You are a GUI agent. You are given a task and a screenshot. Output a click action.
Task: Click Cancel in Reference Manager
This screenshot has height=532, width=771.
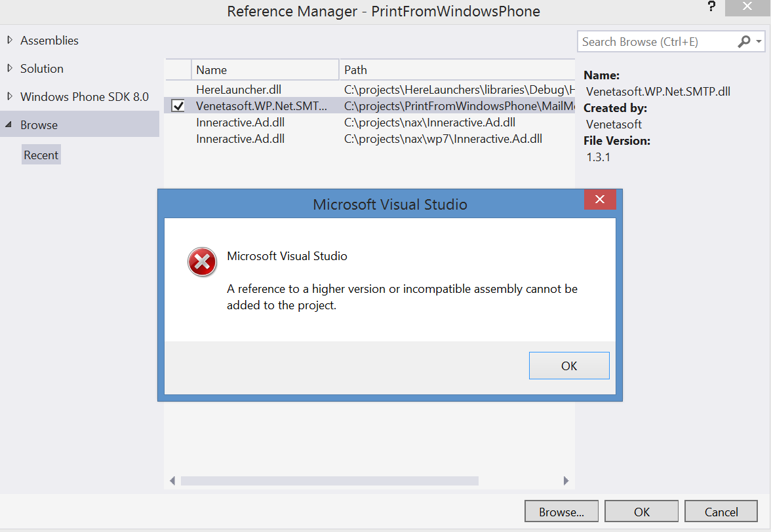point(721,512)
